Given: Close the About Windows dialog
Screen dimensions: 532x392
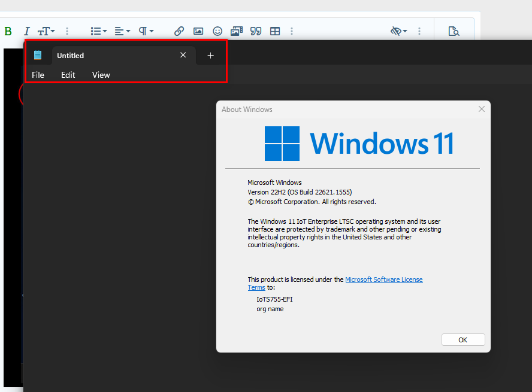Looking at the screenshot, I should 482,109.
